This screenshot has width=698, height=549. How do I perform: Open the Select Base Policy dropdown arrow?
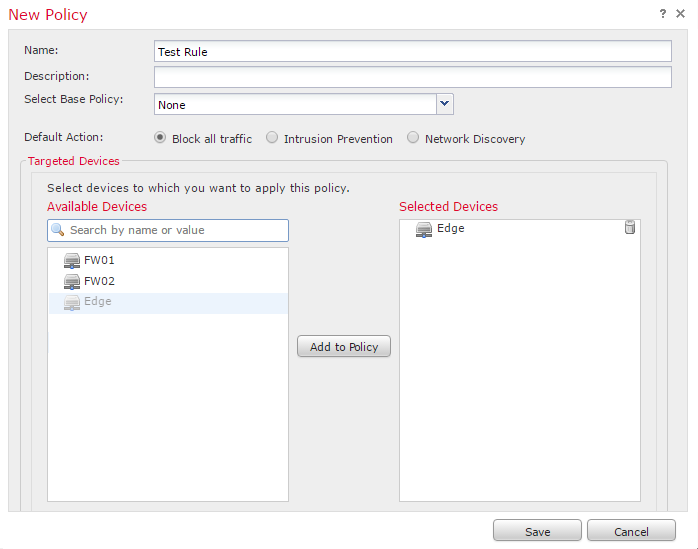tap(444, 104)
